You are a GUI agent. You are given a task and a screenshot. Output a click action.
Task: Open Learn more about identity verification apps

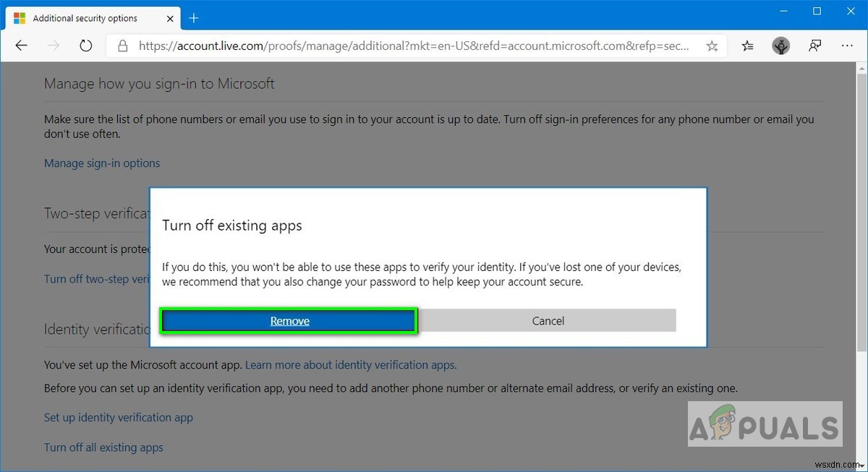click(351, 364)
